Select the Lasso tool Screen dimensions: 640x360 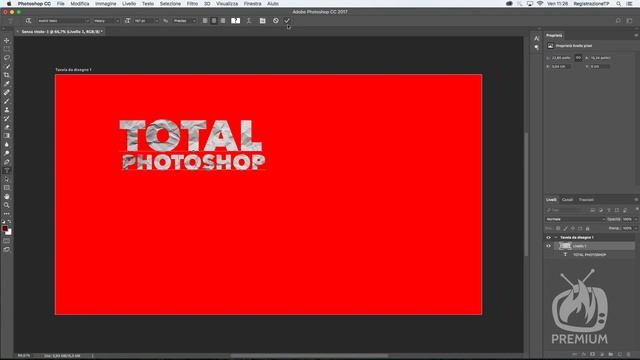(x=7, y=58)
